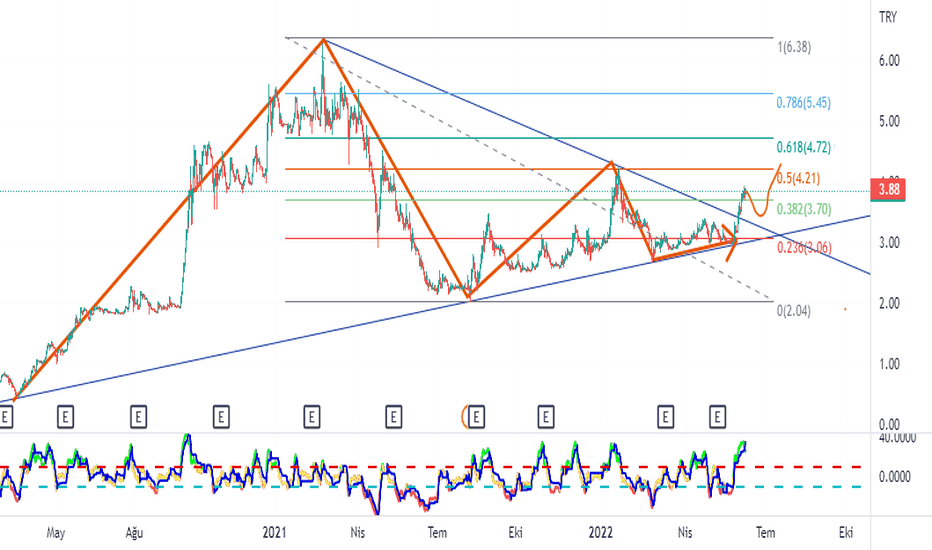This screenshot has height=550, width=932.
Task: Select the Fibonacci level label 0.382(3.70)
Action: point(804,209)
